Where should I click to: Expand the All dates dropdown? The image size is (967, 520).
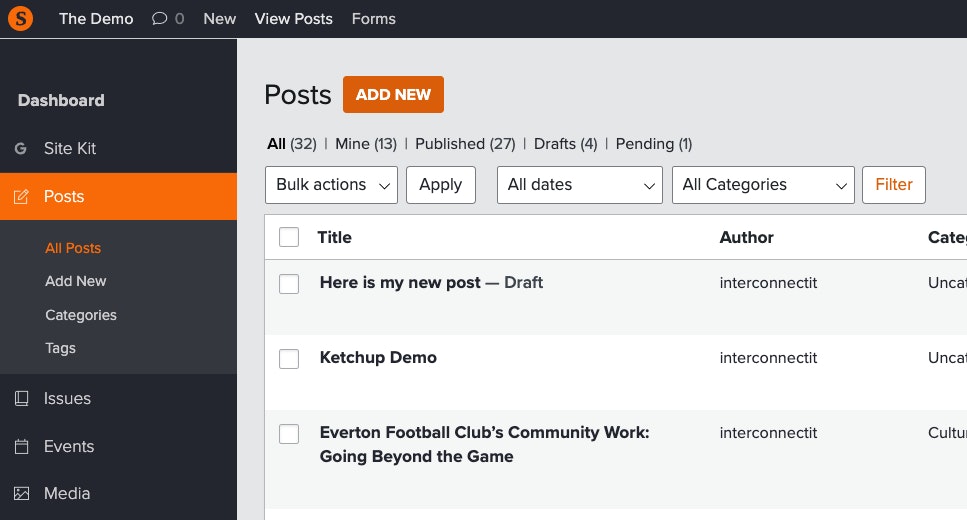[580, 185]
